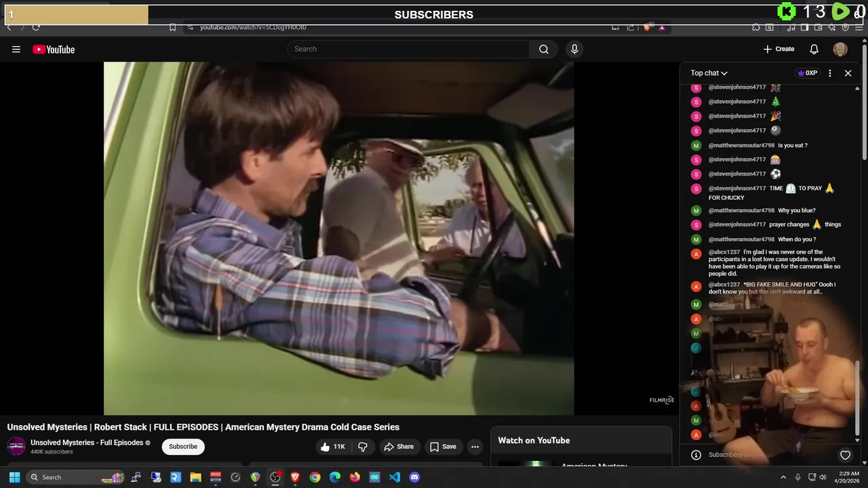Close the live chat panel
This screenshot has width=868, height=488.
848,73
